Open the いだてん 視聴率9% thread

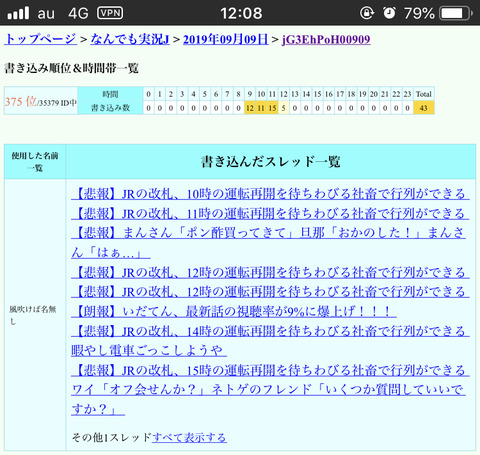[x=234, y=311]
